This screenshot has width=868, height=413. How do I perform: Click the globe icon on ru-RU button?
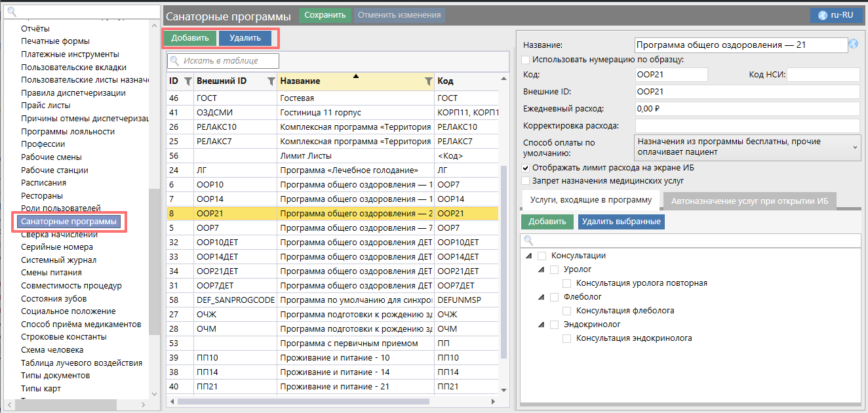(823, 15)
